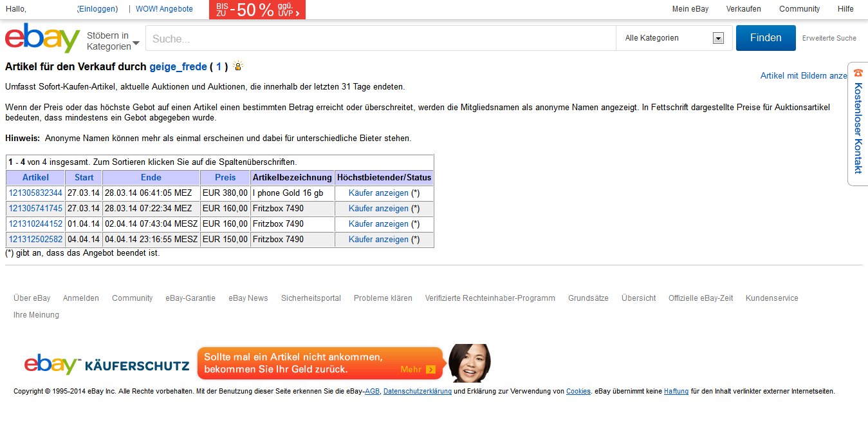Open Sicherheitsportal footer link

click(311, 298)
